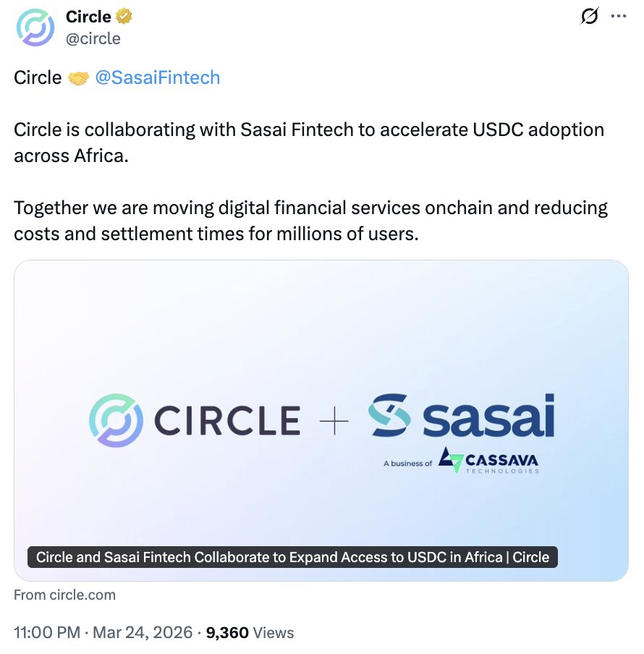
Task: Open Grok analysis for this post
Action: pos(590,16)
